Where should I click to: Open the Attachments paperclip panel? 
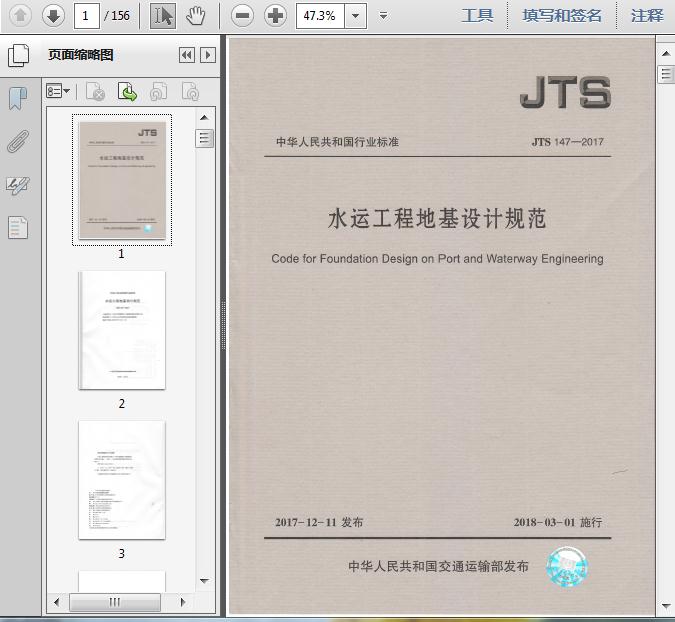click(18, 141)
